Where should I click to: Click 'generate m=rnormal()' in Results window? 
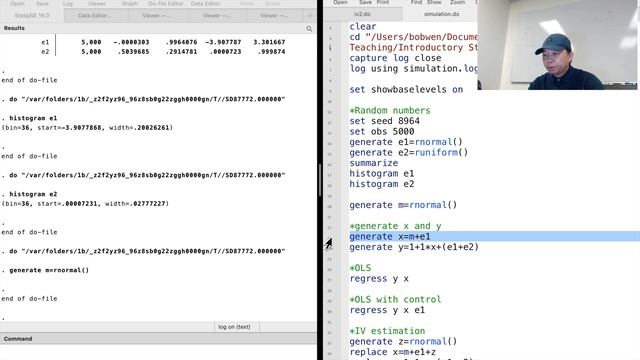click(49, 270)
